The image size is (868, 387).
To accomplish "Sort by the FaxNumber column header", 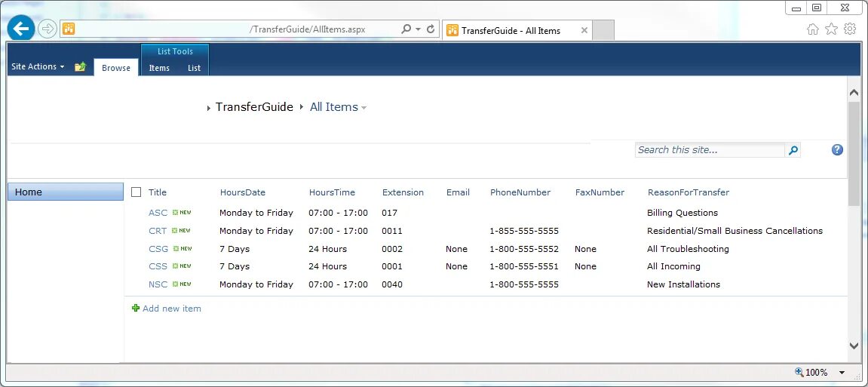I will pos(600,192).
